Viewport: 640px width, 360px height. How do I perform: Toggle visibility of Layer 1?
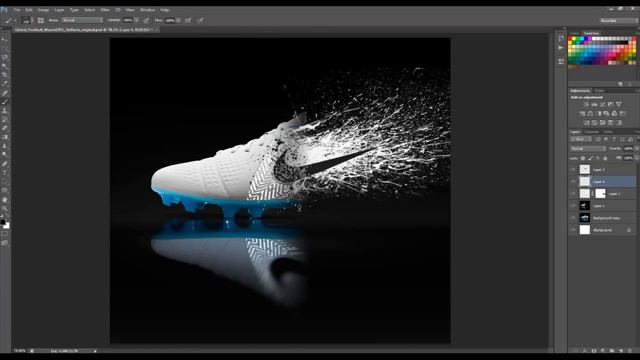tap(573, 206)
